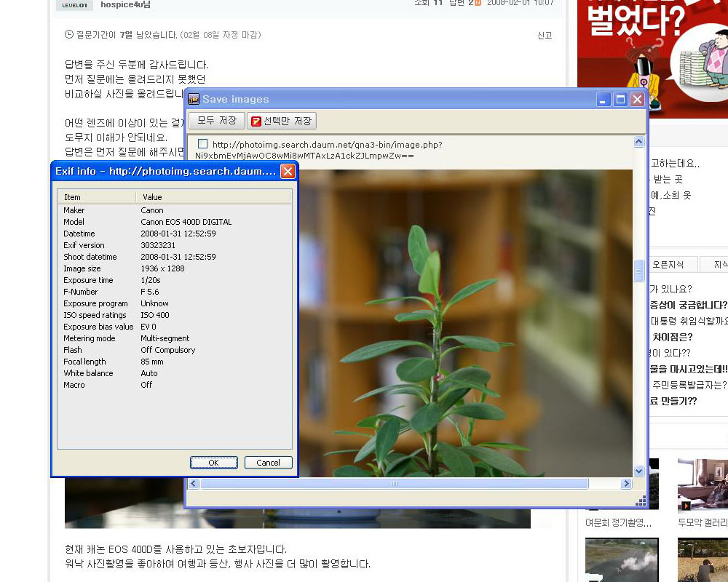Viewport: 728px width, 582px height.
Task: Click the clock icon beside 질문기간이
Action: click(69, 34)
